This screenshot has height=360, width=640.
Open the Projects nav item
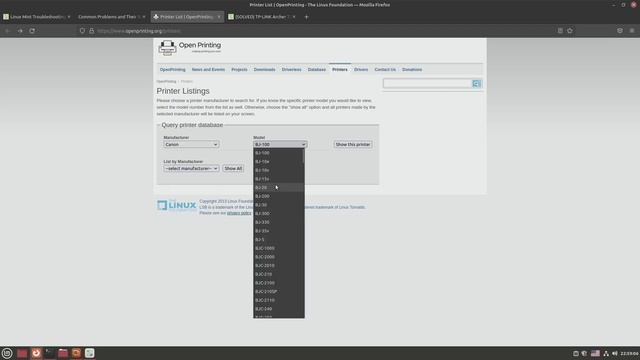tap(239, 70)
